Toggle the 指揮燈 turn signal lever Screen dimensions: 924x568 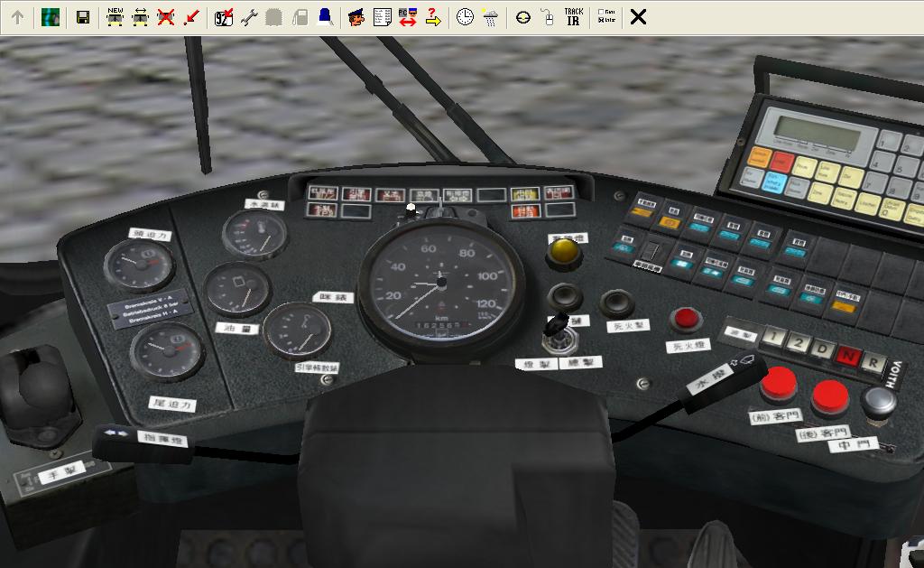pyautogui.click(x=143, y=443)
